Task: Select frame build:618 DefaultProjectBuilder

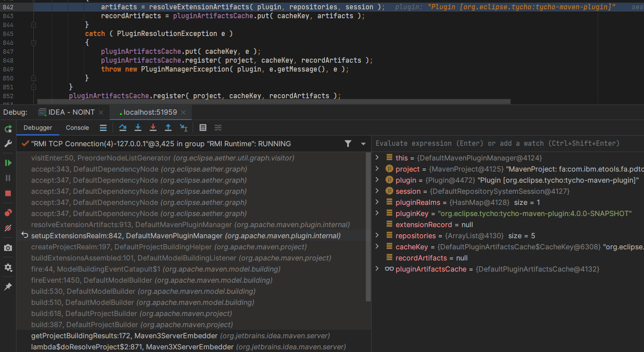Action: (x=191, y=313)
